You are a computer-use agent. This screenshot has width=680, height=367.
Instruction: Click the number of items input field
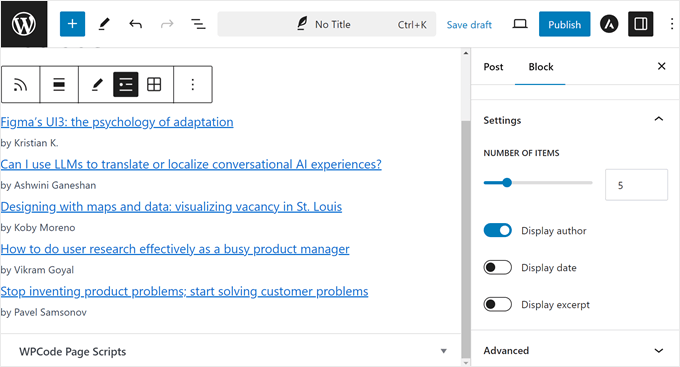click(636, 185)
